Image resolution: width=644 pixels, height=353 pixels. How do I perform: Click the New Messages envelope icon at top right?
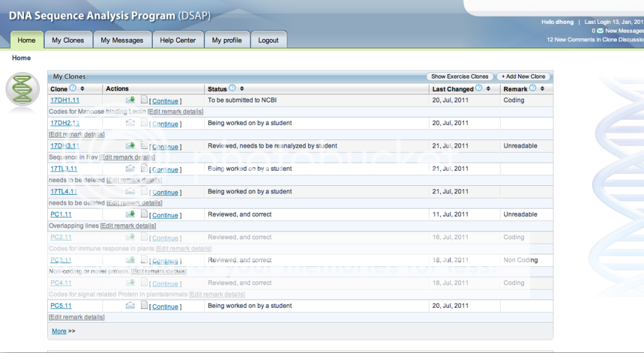click(600, 31)
